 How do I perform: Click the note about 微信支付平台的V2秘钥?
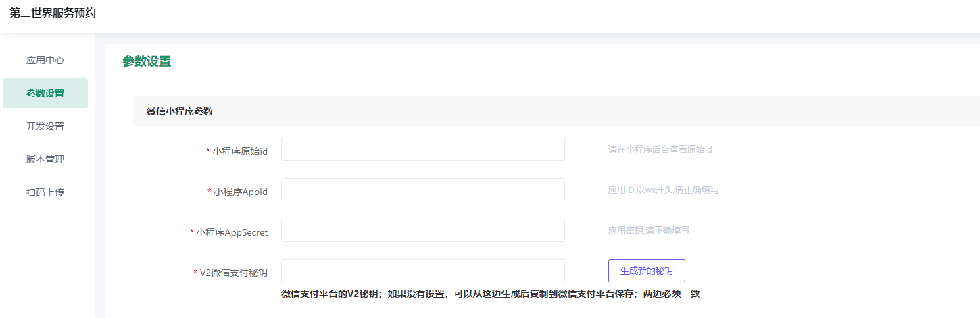click(x=490, y=294)
